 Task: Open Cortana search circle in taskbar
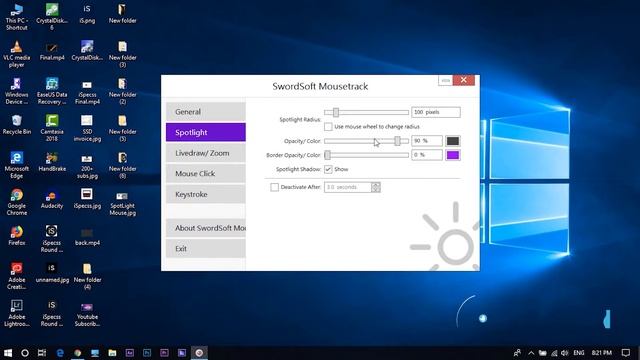tap(24, 353)
